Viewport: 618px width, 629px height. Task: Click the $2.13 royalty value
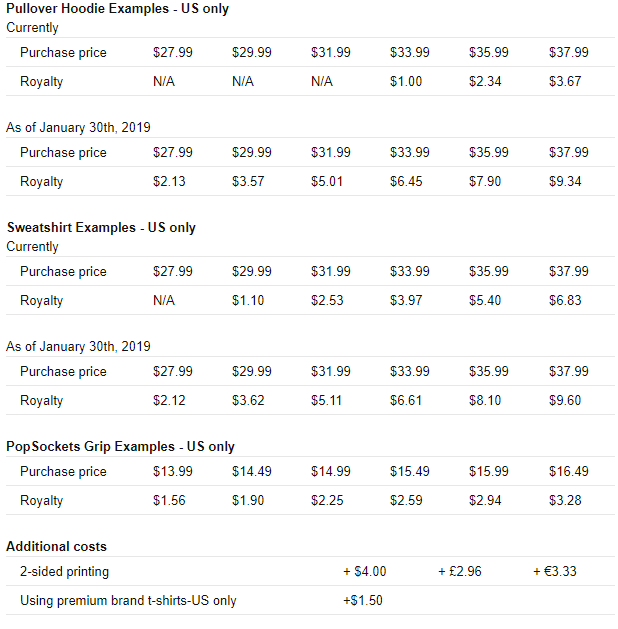(169, 181)
